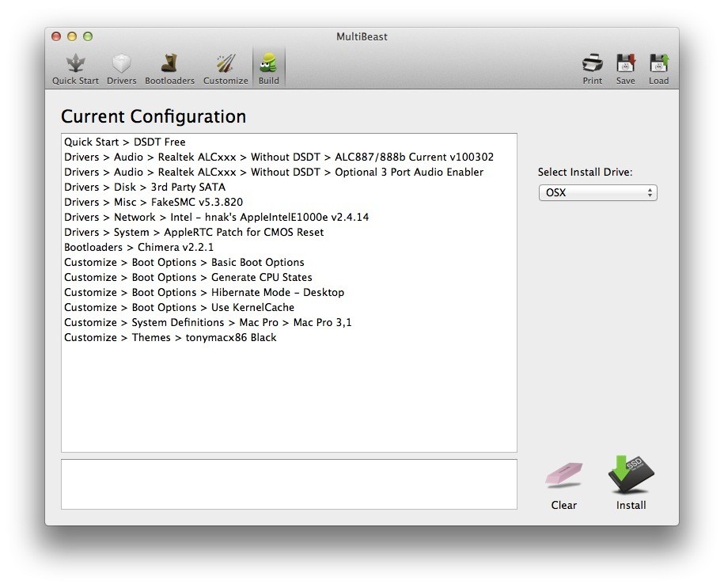
Task: Open the Select Install Drive dropdown
Action: click(x=597, y=193)
